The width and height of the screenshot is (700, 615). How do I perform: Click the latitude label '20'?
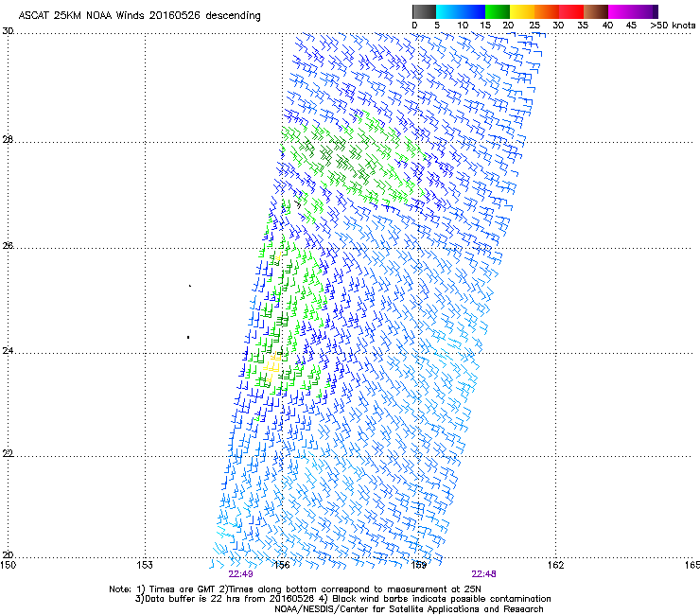(8, 554)
